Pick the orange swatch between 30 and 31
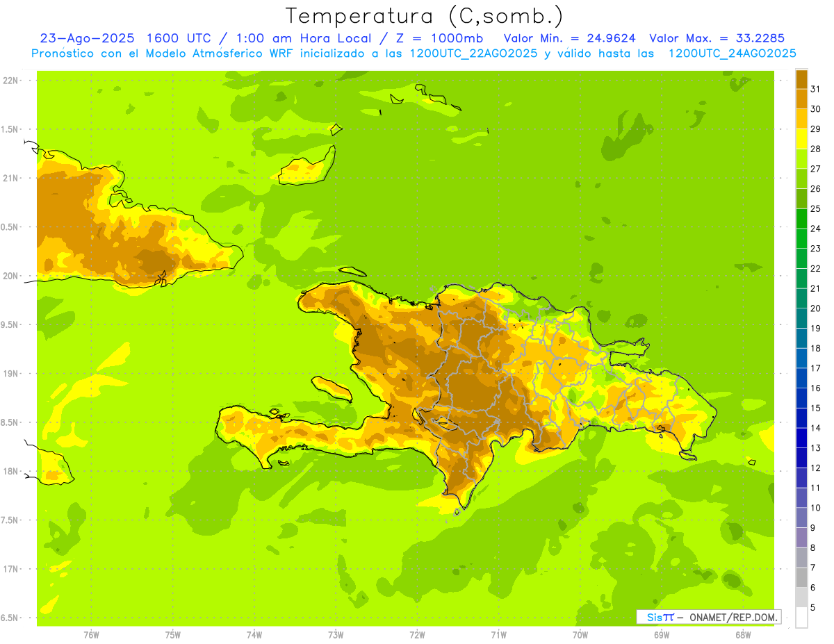The image size is (834, 644). click(801, 99)
